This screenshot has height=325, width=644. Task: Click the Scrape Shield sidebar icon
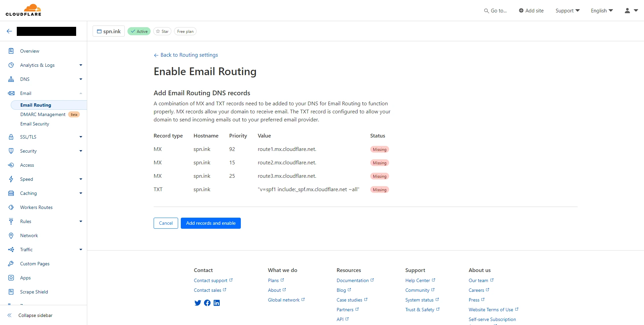[x=11, y=292]
